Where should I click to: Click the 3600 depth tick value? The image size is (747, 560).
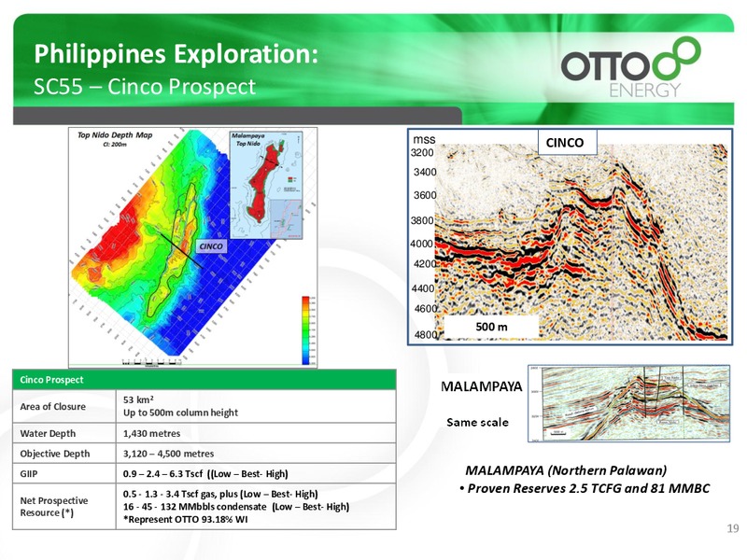point(425,195)
